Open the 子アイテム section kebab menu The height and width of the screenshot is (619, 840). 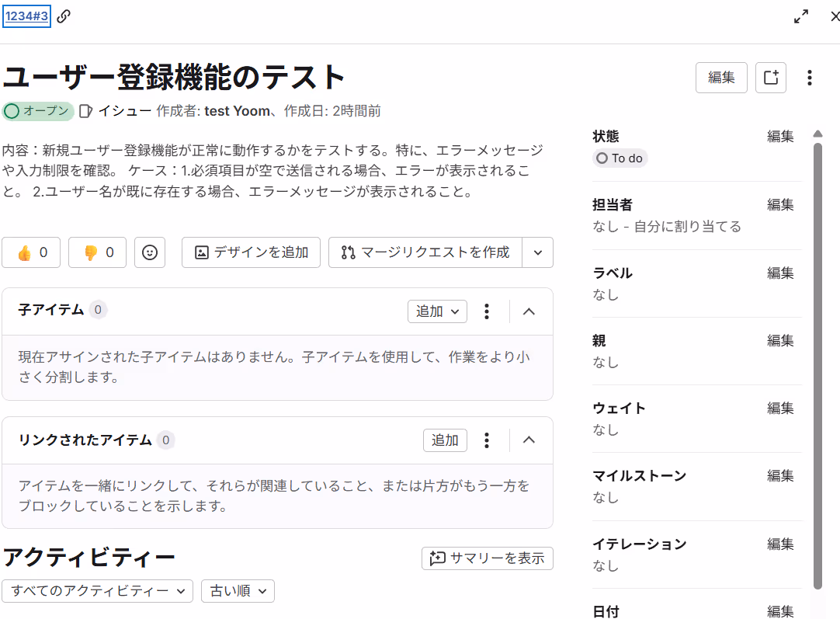click(487, 311)
